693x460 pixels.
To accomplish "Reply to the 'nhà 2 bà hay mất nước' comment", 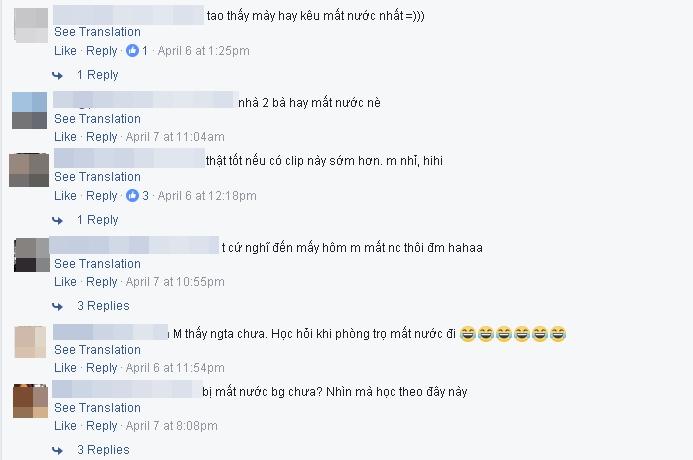I will (102, 137).
